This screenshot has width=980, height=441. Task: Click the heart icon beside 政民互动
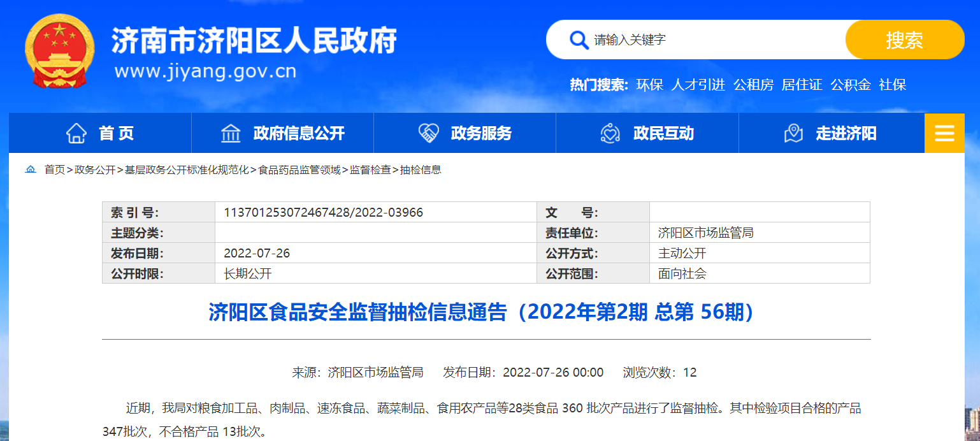coord(610,133)
